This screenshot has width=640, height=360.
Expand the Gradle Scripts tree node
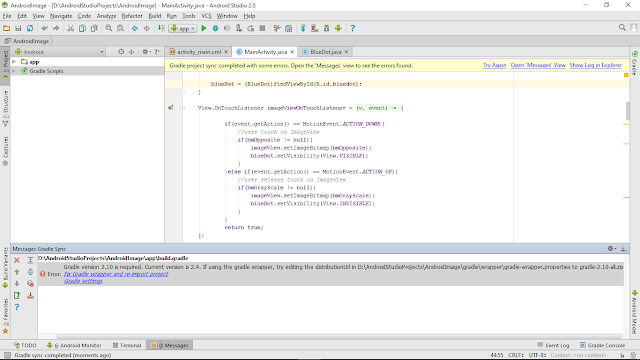(14, 71)
